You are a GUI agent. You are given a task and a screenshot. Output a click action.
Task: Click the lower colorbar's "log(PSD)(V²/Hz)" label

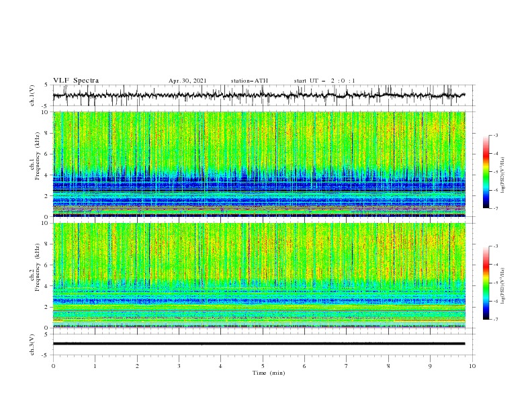coord(503,286)
